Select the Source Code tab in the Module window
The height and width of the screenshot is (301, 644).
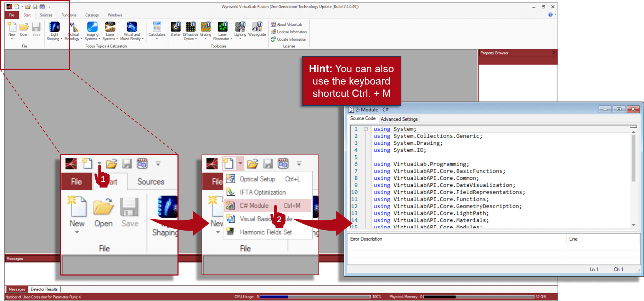(363, 118)
